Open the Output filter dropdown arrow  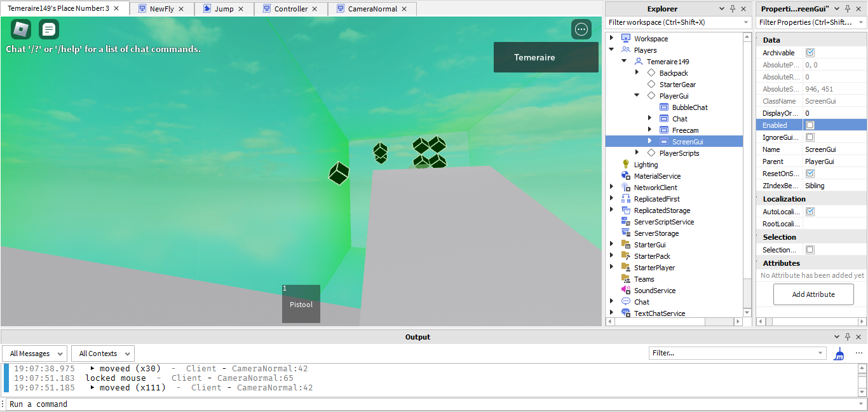point(820,353)
